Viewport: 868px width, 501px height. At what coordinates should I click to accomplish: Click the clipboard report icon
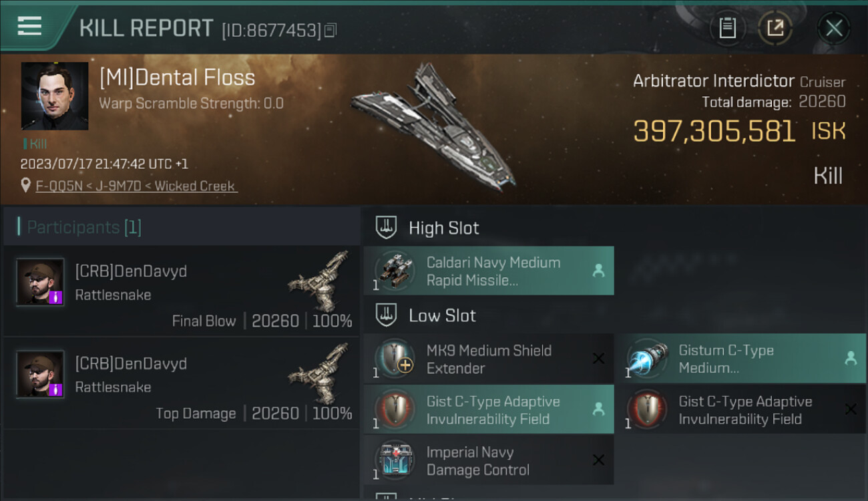(x=727, y=28)
